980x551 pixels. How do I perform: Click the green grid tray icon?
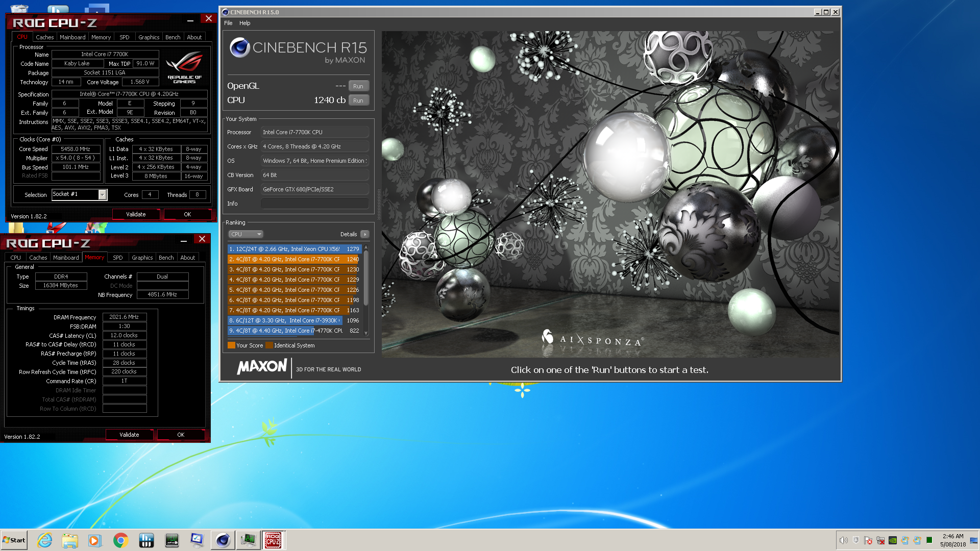point(929,540)
